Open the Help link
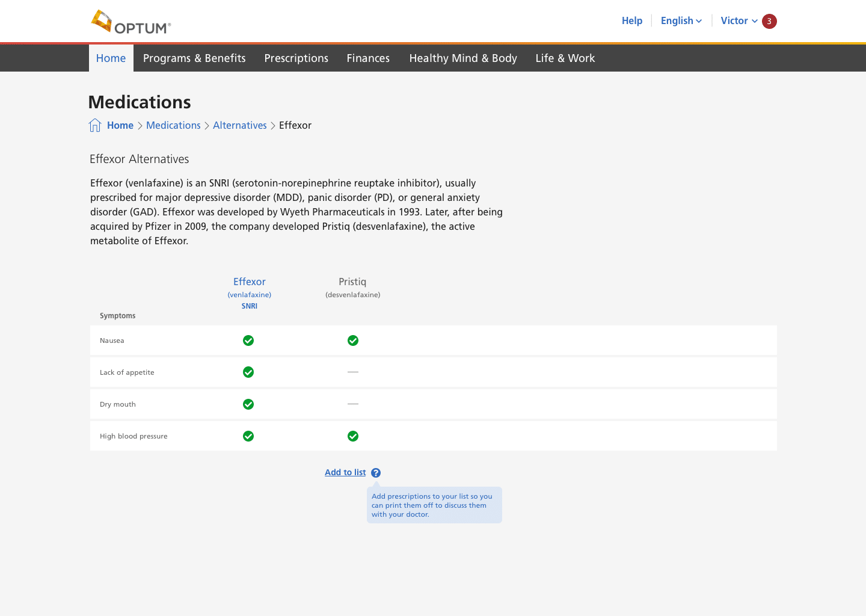Image resolution: width=866 pixels, height=616 pixels. coord(631,20)
